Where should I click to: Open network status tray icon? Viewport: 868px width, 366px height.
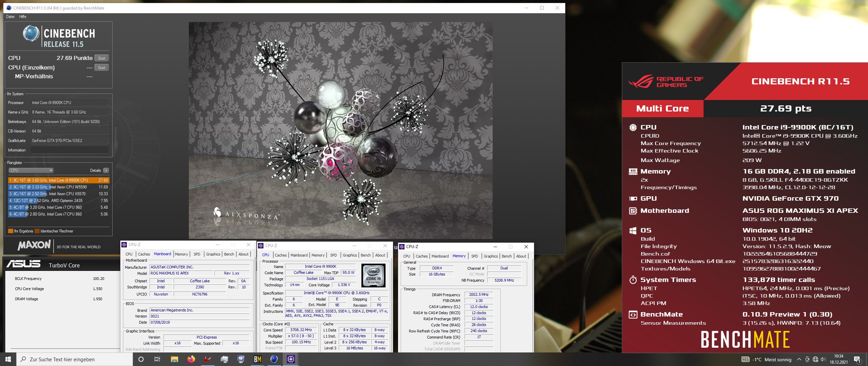[x=815, y=360]
